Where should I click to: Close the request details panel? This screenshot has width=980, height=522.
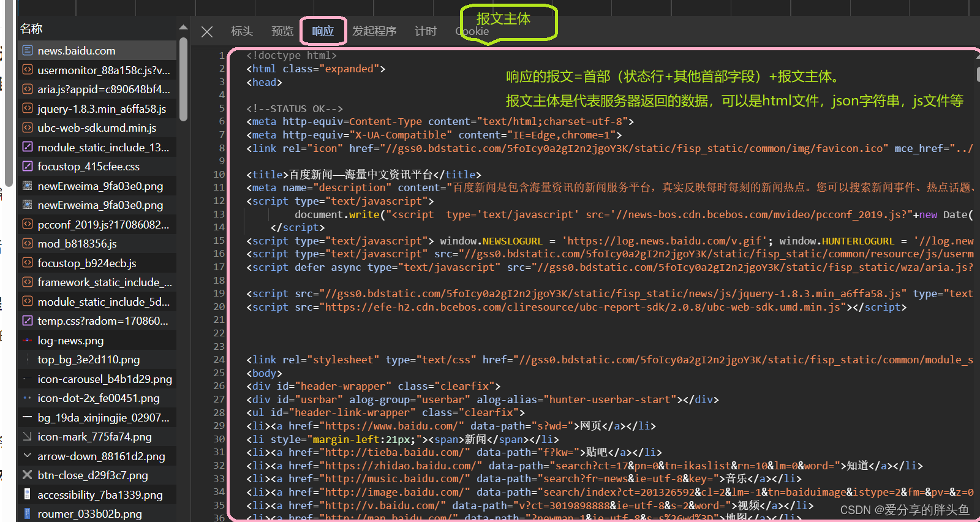pyautogui.click(x=207, y=31)
